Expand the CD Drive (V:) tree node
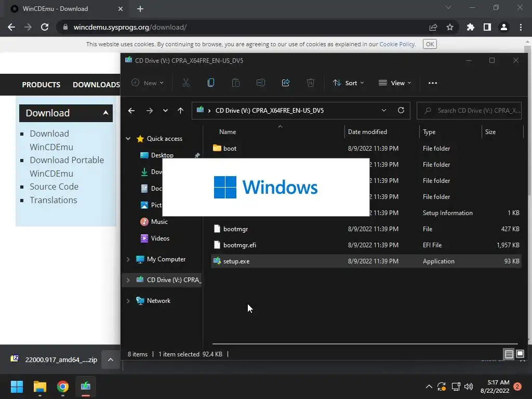The height and width of the screenshot is (399, 532). 128,280
